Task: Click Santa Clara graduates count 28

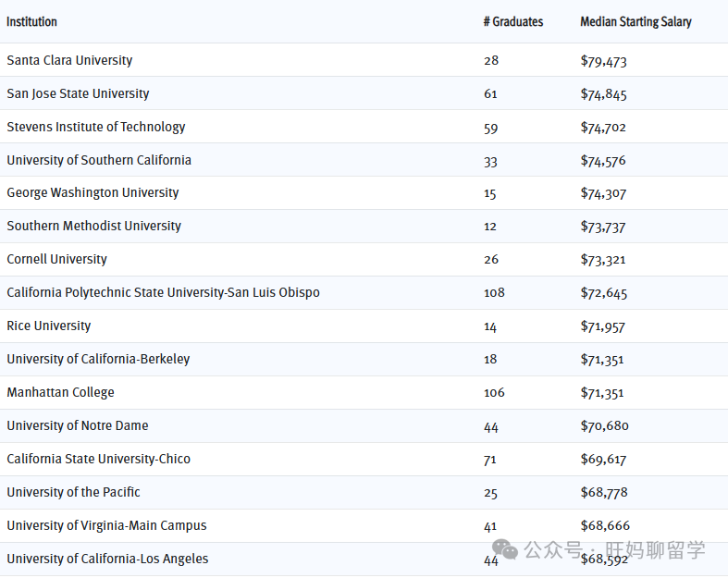Action: (491, 60)
